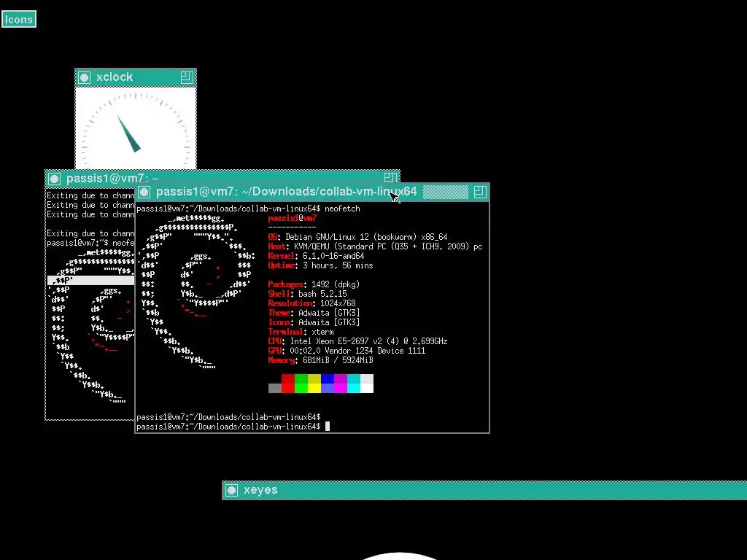Click the highlighted line in the background terminal
This screenshot has height=560, width=747.
(90, 280)
